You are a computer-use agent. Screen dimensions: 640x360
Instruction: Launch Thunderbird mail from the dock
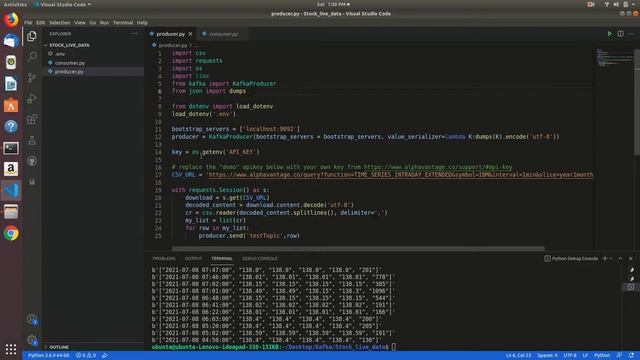[x=11, y=41]
